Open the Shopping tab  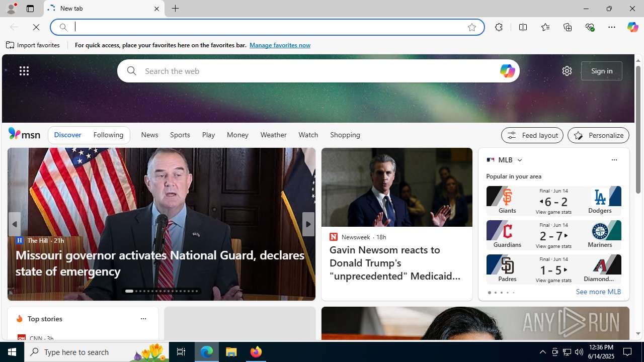point(345,135)
